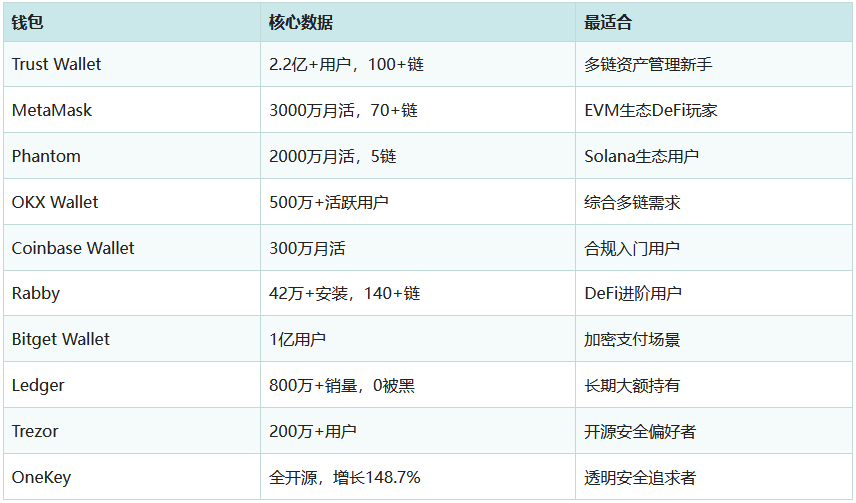
Task: Select the cell 全开源，增长148.7%
Action: [x=418, y=476]
